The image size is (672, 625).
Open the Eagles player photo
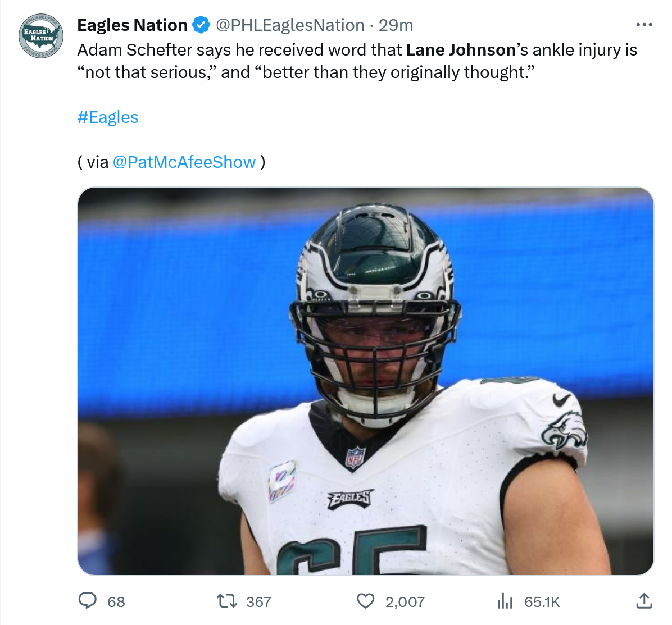coord(365,381)
